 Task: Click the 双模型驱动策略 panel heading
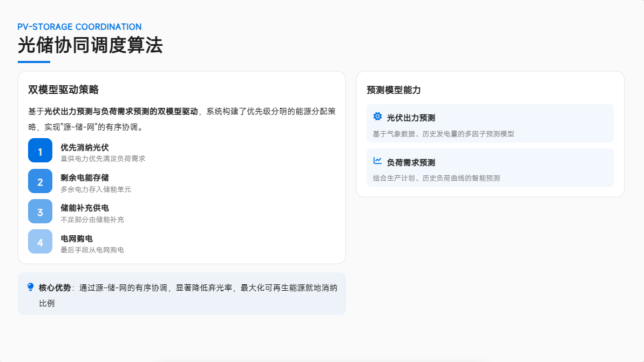click(63, 90)
